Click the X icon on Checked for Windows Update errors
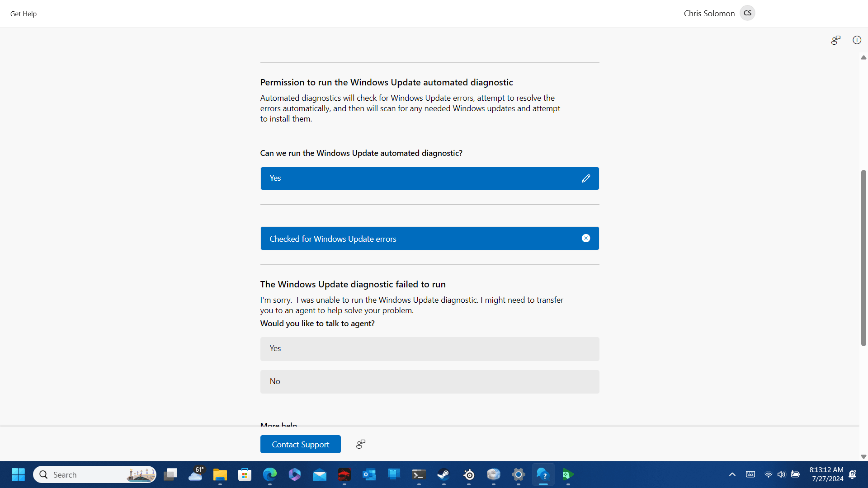Screen dimensions: 868x488 point(585,238)
